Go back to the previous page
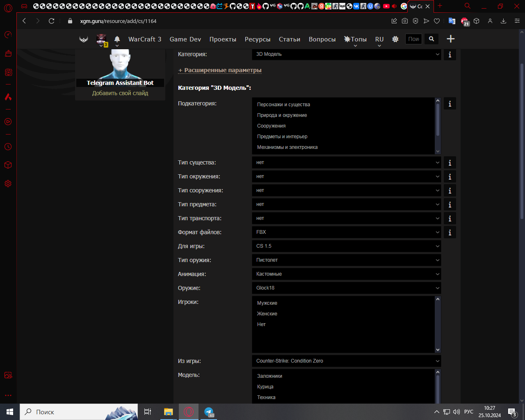The image size is (525, 420). [24, 21]
